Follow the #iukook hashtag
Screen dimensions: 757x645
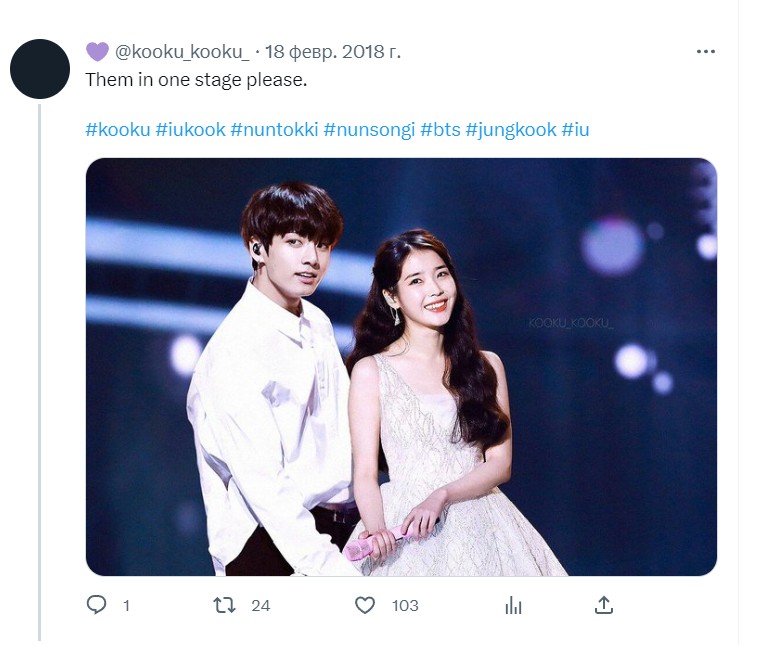[x=190, y=129]
